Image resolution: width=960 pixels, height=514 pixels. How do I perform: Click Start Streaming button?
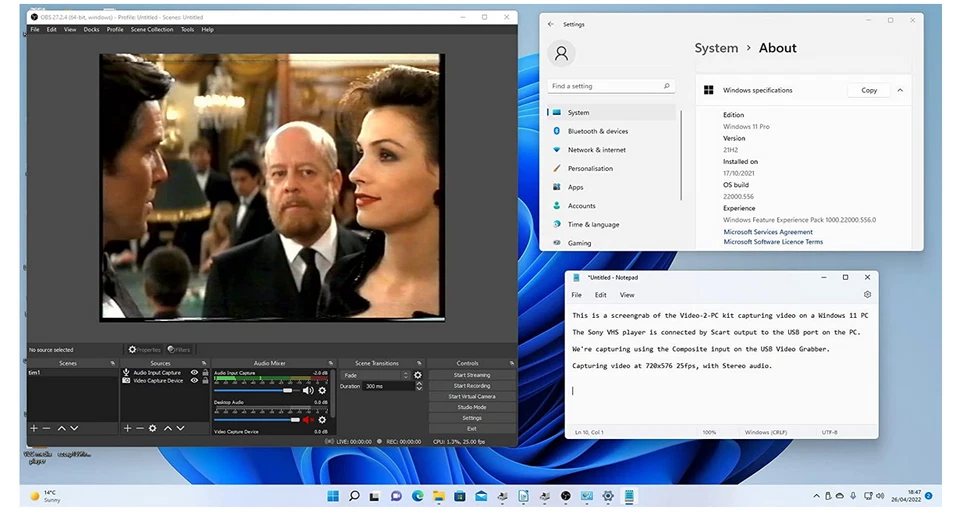tap(471, 375)
